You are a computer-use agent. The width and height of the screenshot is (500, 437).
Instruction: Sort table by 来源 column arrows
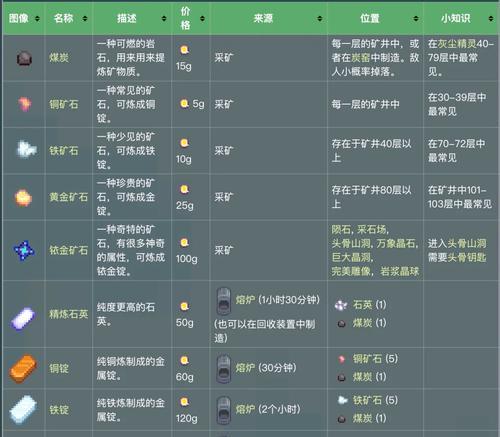[x=320, y=19]
